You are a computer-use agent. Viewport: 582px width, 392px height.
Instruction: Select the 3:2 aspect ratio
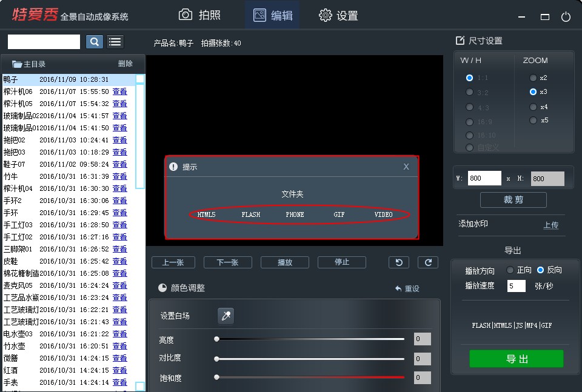click(469, 92)
